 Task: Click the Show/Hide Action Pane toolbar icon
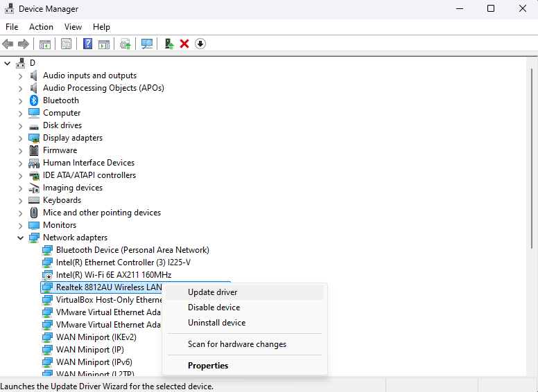click(104, 44)
